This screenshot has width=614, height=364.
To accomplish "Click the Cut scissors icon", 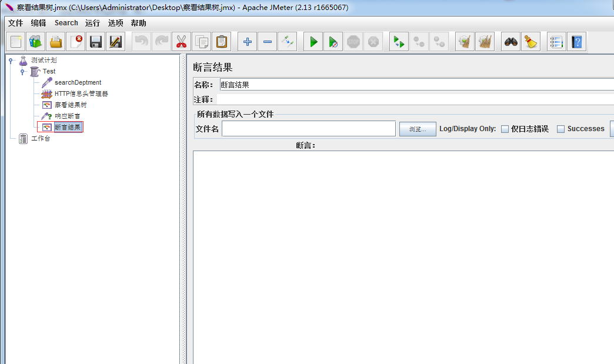I will pyautogui.click(x=181, y=42).
